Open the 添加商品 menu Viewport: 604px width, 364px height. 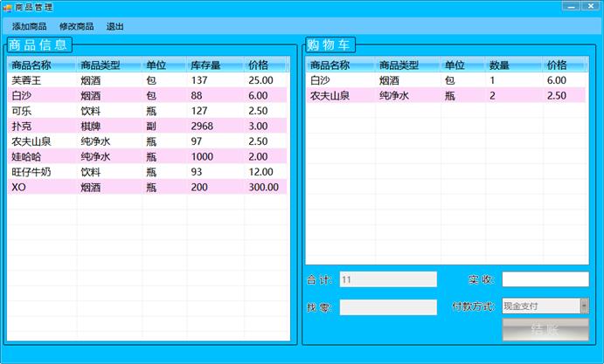29,27
